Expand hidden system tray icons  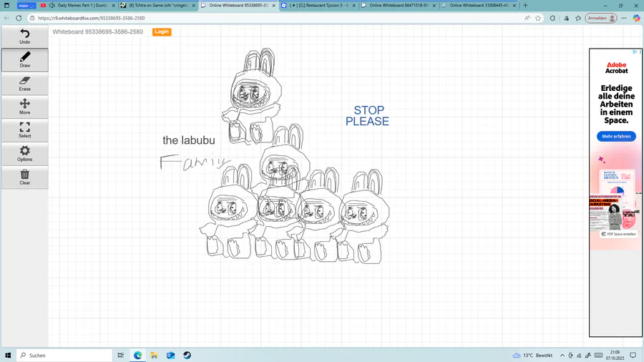click(562, 356)
